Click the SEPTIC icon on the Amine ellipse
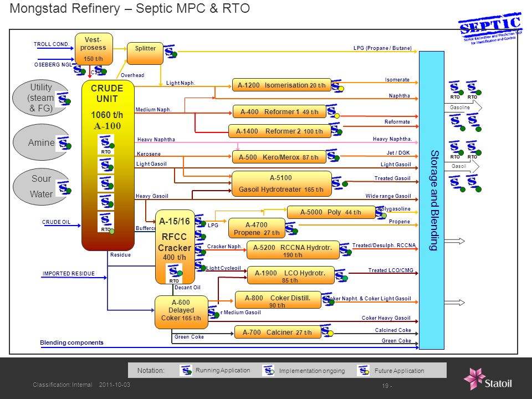 [x=64, y=143]
